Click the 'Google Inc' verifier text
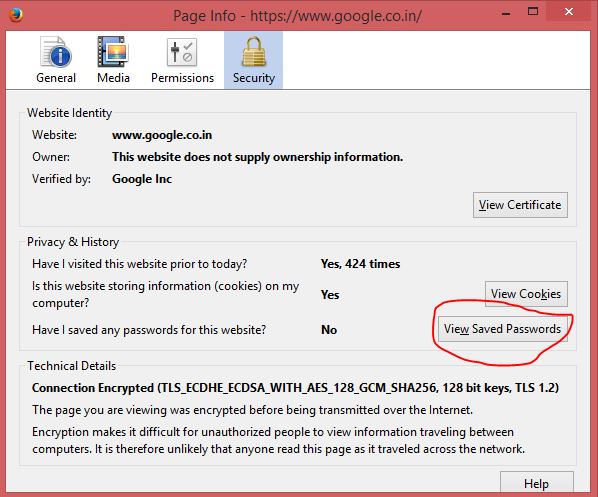The image size is (598, 497). click(x=142, y=179)
